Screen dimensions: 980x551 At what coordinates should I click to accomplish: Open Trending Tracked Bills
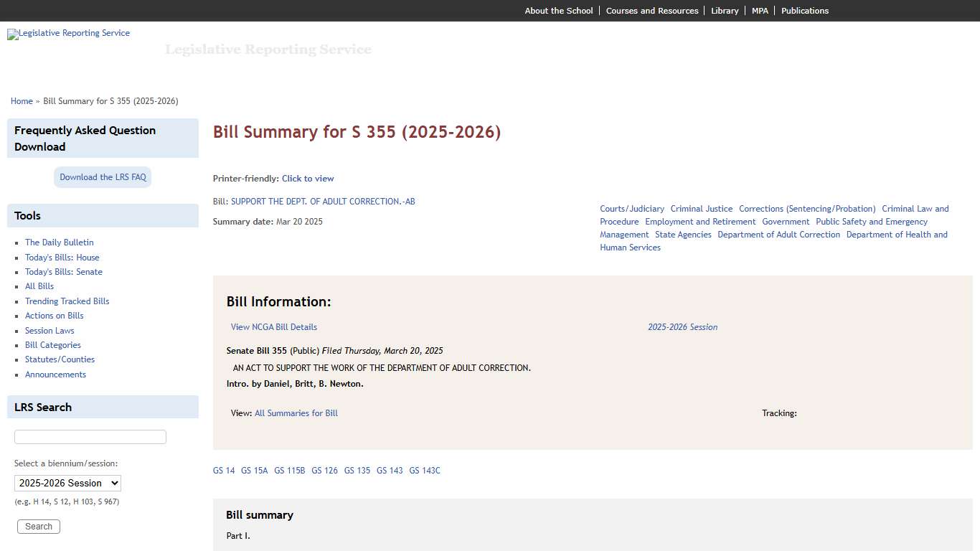[67, 301]
